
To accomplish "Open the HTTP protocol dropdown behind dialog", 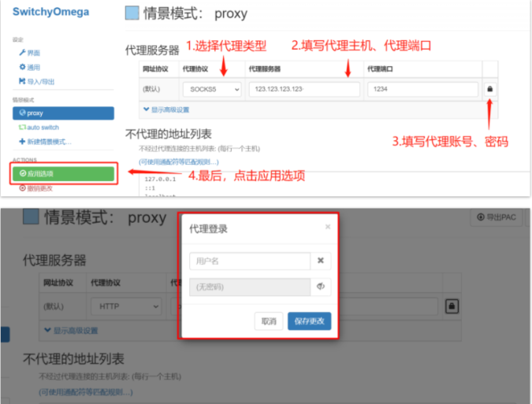I will click(x=126, y=306).
